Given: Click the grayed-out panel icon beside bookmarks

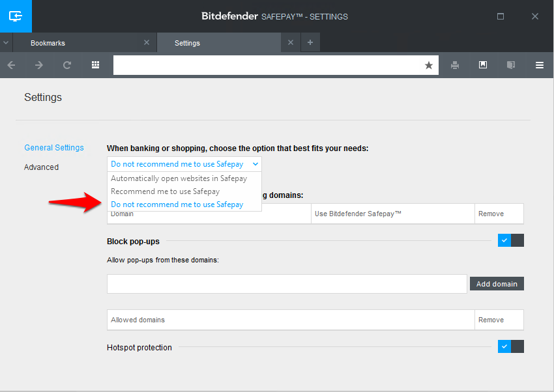Looking at the screenshot, I should (x=511, y=65).
